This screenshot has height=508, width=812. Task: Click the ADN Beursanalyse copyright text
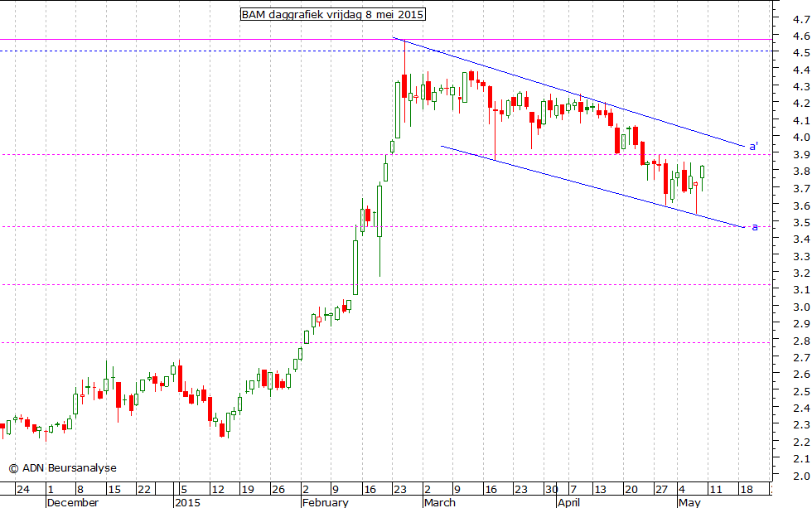coord(63,468)
